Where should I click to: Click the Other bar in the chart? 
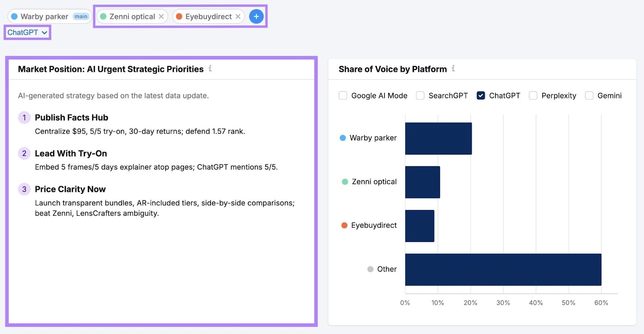click(x=503, y=269)
